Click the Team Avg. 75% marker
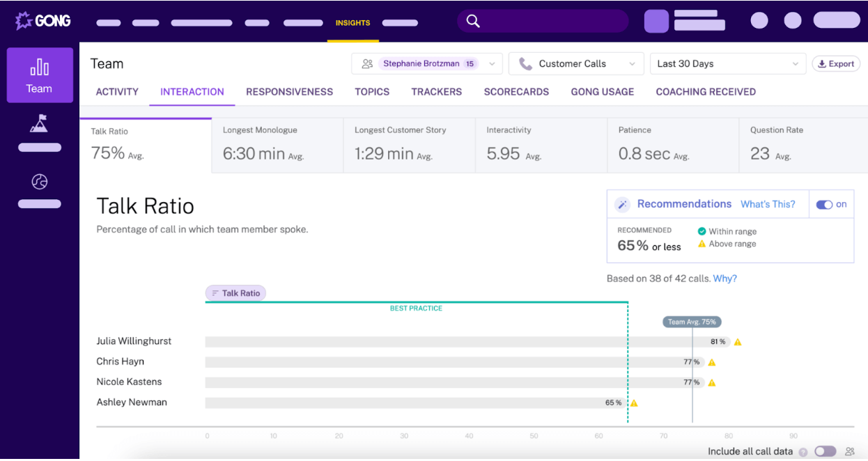The image size is (868, 461). point(692,322)
